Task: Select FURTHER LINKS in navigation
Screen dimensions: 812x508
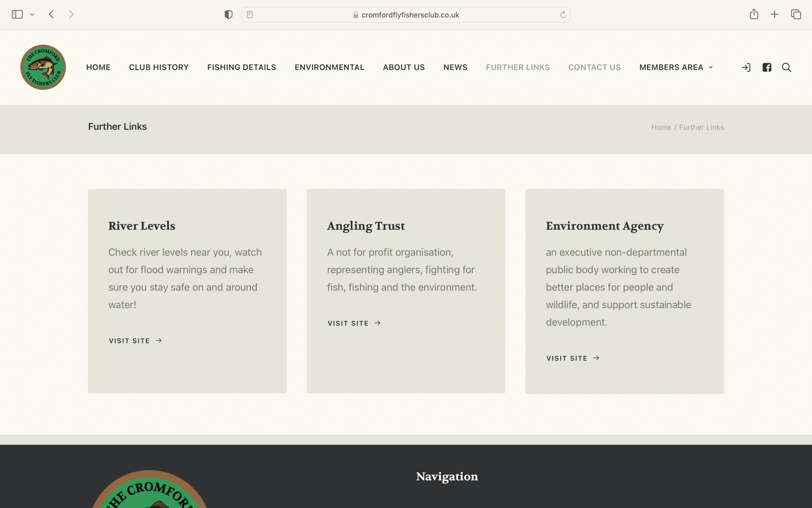Action: (x=518, y=67)
